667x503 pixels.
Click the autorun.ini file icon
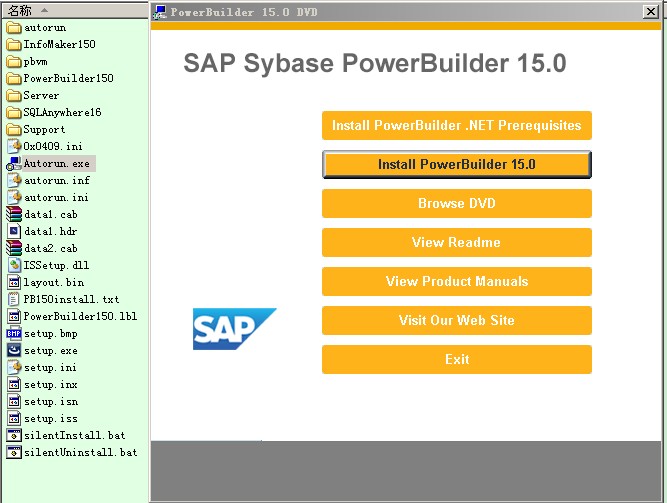coord(14,197)
